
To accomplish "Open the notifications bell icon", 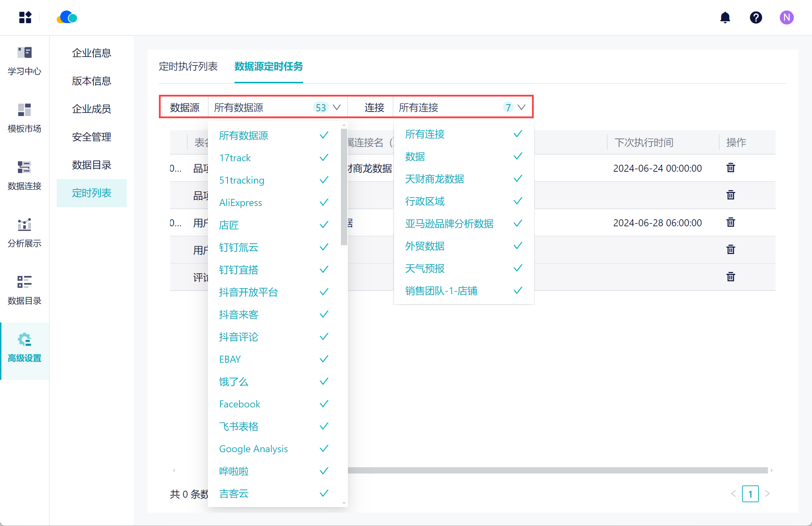I will tap(725, 17).
